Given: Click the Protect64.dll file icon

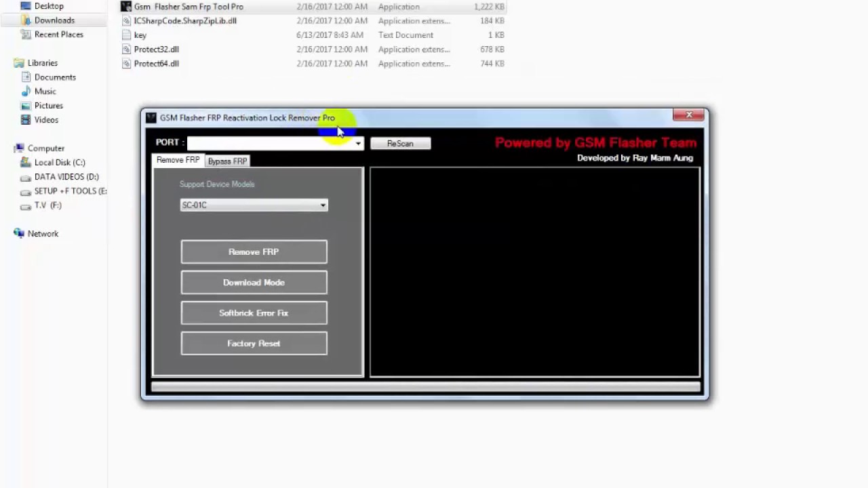Looking at the screenshot, I should click(126, 64).
